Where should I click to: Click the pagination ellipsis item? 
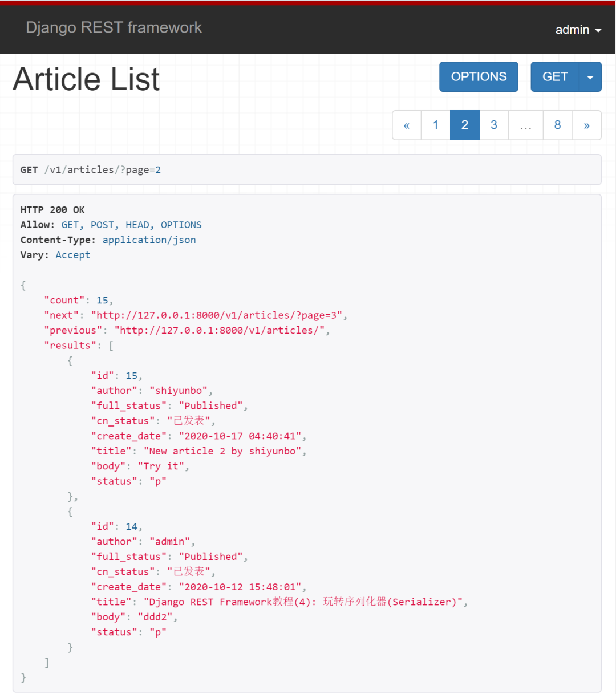[x=525, y=125]
